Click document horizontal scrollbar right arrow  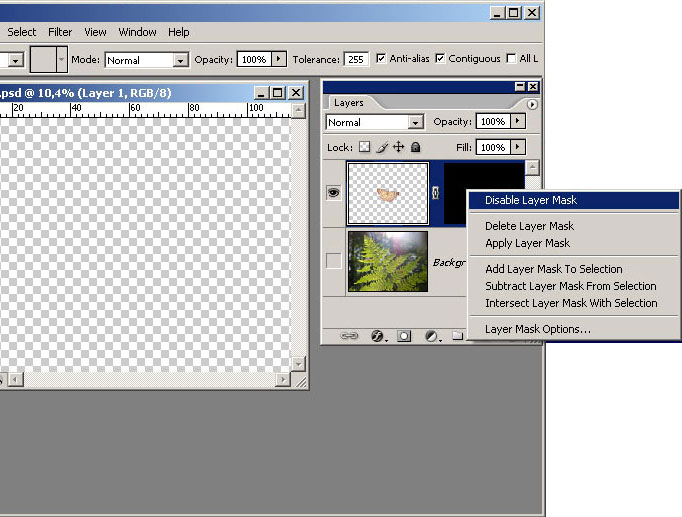(x=283, y=380)
